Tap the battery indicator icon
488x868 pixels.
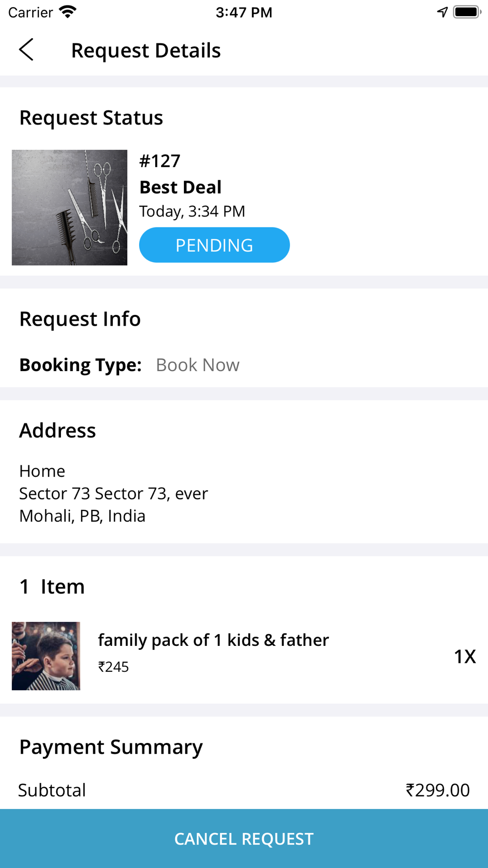(467, 12)
